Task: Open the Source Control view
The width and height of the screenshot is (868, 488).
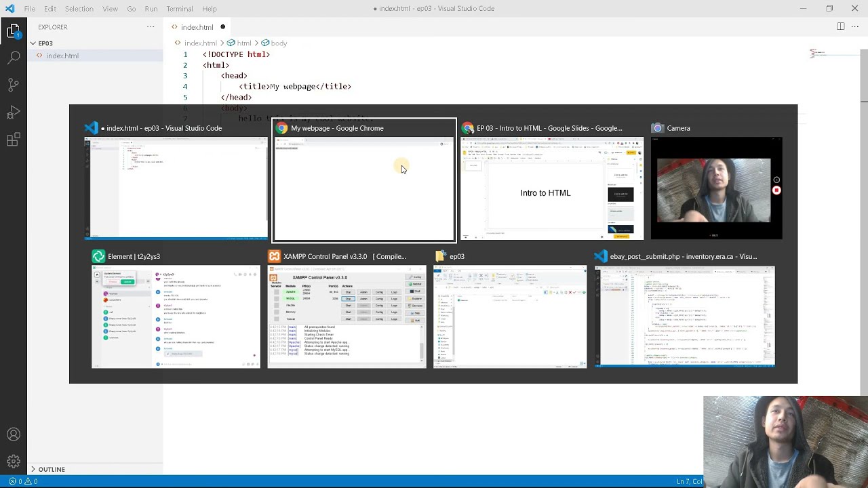Action: tap(14, 85)
